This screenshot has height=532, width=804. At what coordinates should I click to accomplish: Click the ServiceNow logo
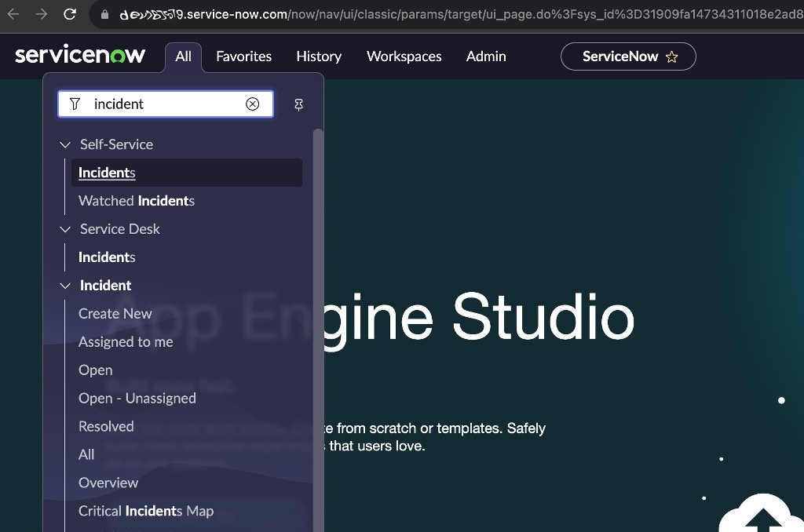click(x=80, y=55)
